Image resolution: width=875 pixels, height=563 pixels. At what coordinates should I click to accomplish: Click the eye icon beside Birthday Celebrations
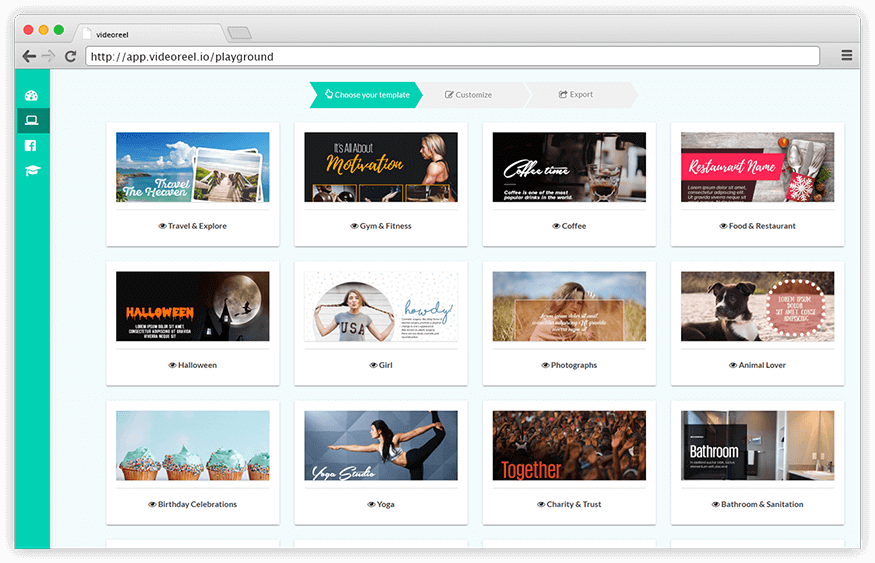tap(152, 504)
